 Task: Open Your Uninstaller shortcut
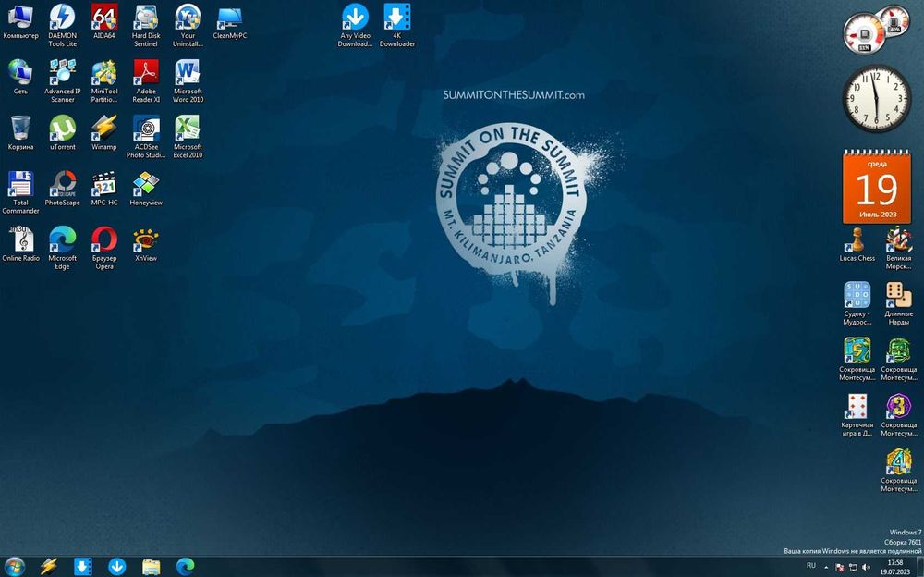[188, 25]
